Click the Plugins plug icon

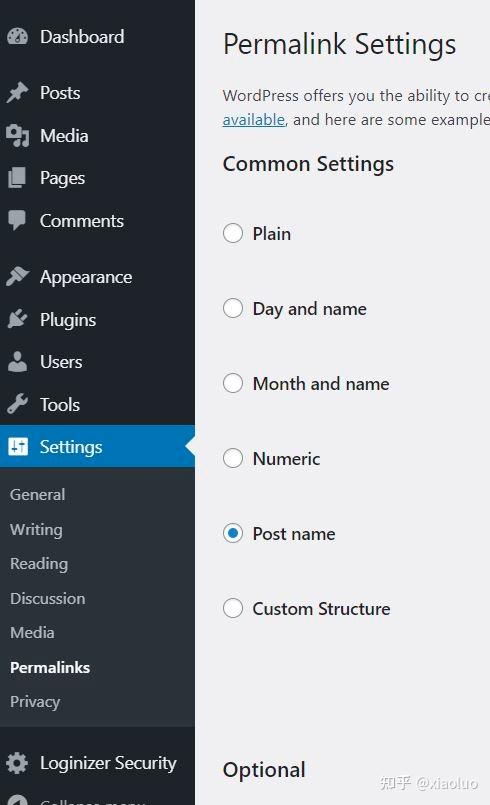(x=17, y=319)
